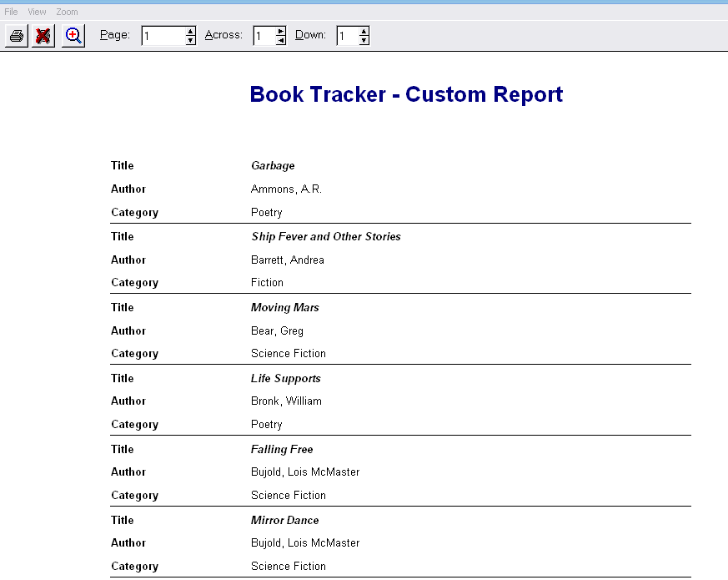This screenshot has height=580, width=728.
Task: Click the cancel-print icon with red X
Action: [43, 36]
